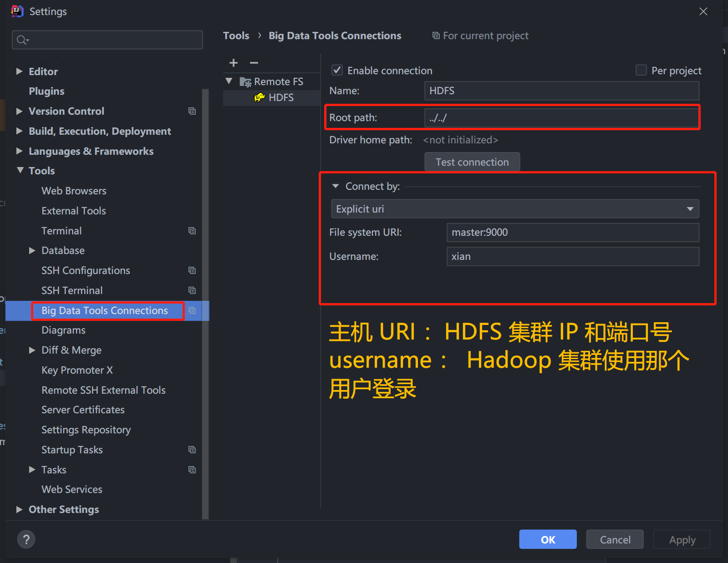This screenshot has width=728, height=563.
Task: Click the Remote FS folder icon
Action: point(246,82)
